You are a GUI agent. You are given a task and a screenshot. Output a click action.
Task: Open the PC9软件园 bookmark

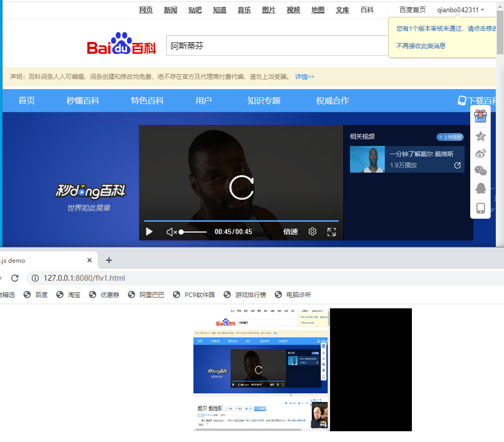click(194, 294)
